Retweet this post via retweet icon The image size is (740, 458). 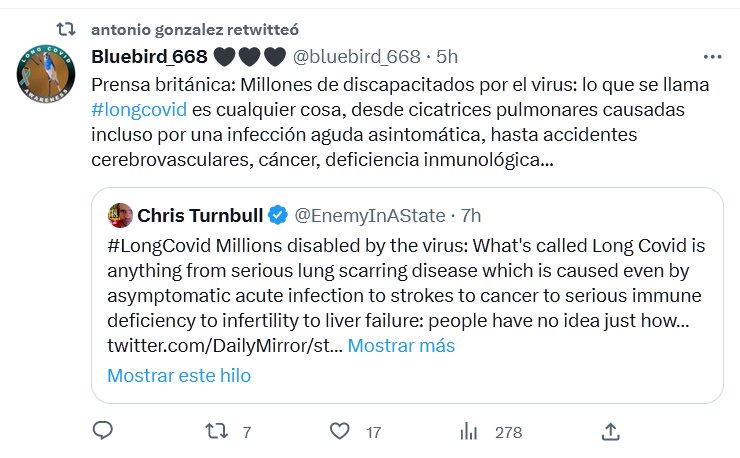pyautogui.click(x=216, y=432)
